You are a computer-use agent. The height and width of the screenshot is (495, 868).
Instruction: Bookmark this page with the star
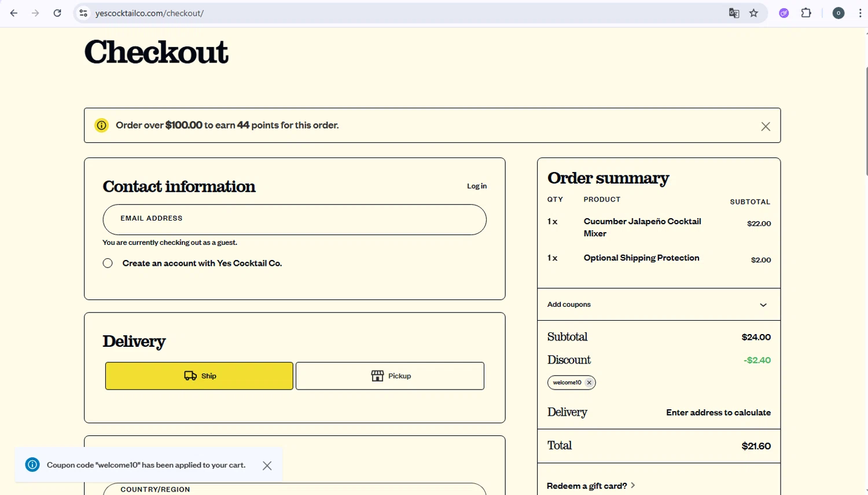coord(753,13)
